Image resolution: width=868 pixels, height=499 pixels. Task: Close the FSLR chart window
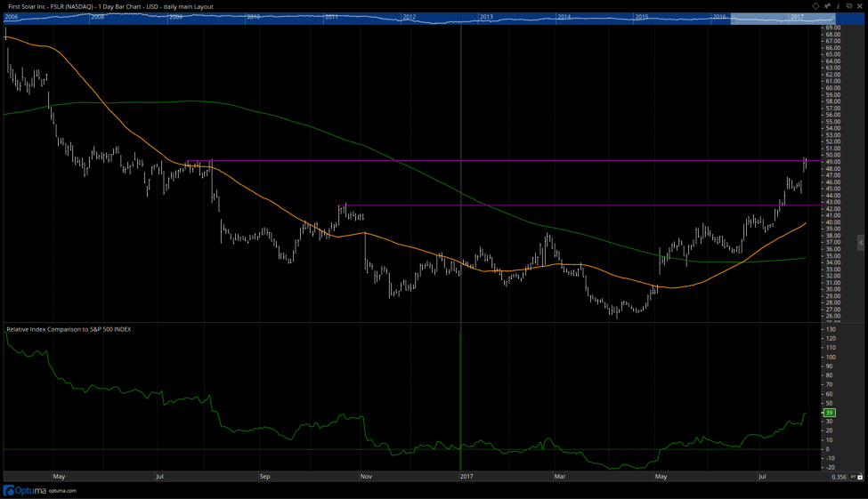pos(860,6)
